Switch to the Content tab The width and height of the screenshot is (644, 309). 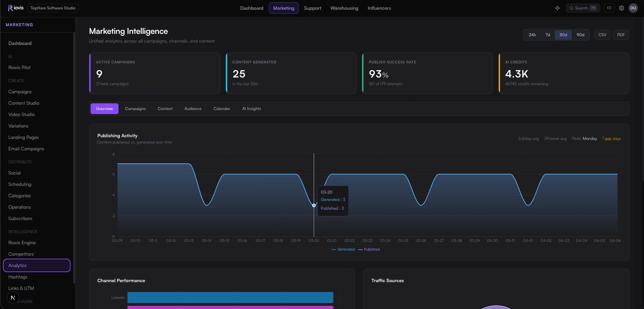pos(165,109)
